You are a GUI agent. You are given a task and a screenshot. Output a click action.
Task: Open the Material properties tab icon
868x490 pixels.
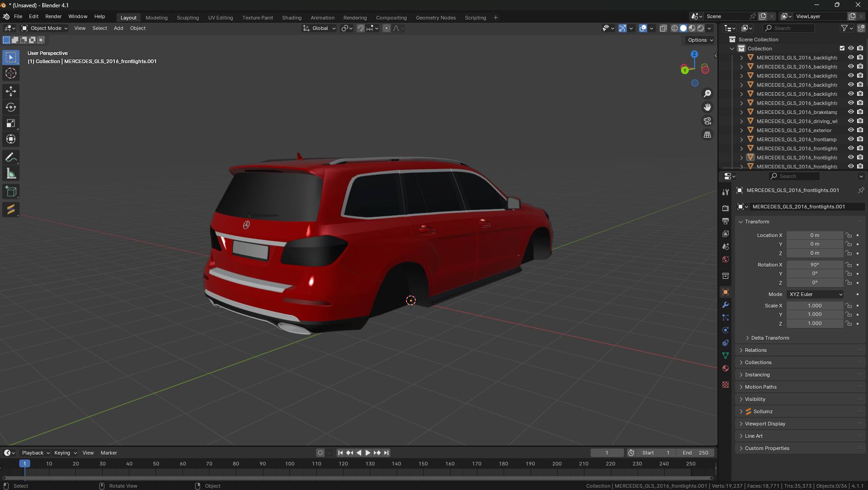click(726, 368)
